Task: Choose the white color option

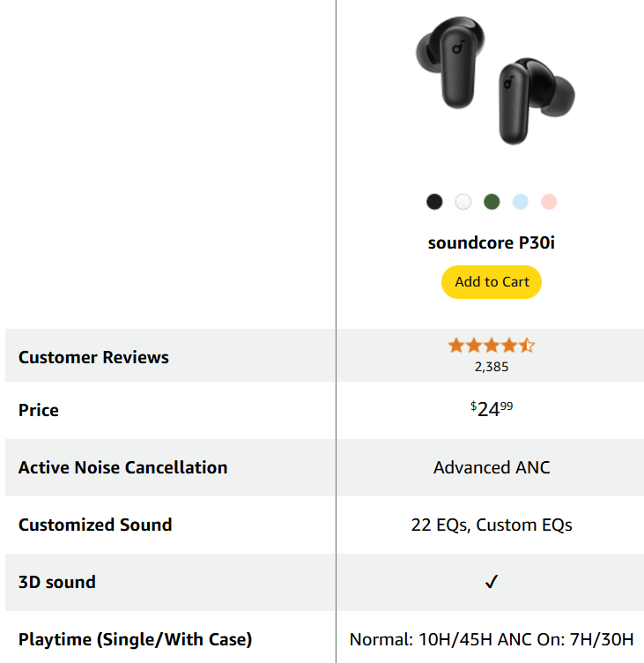Action: pos(463,202)
